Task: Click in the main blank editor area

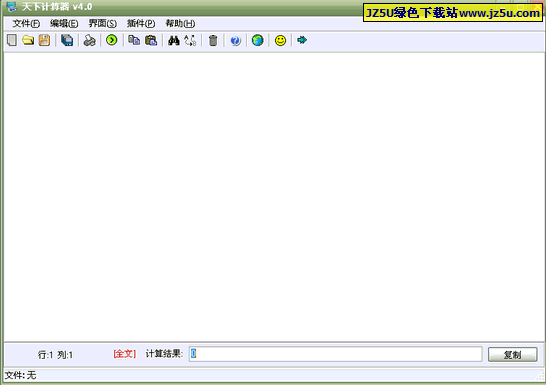Action: tap(274, 197)
